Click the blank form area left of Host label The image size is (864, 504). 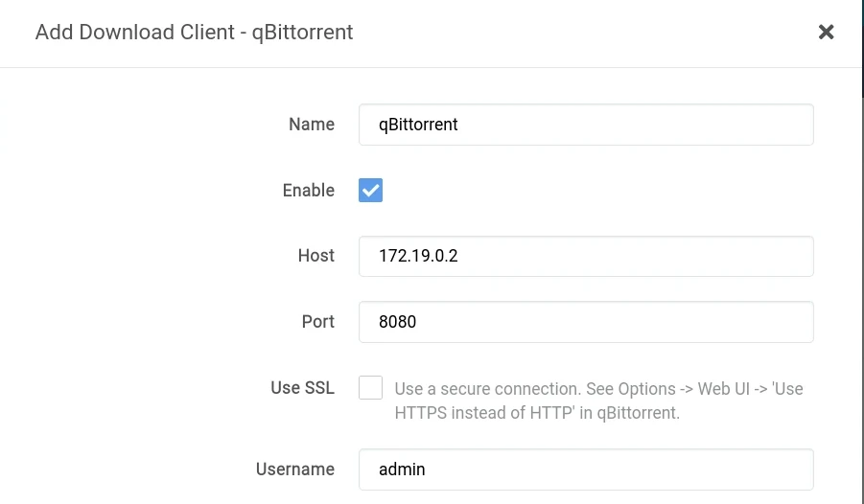click(144, 256)
